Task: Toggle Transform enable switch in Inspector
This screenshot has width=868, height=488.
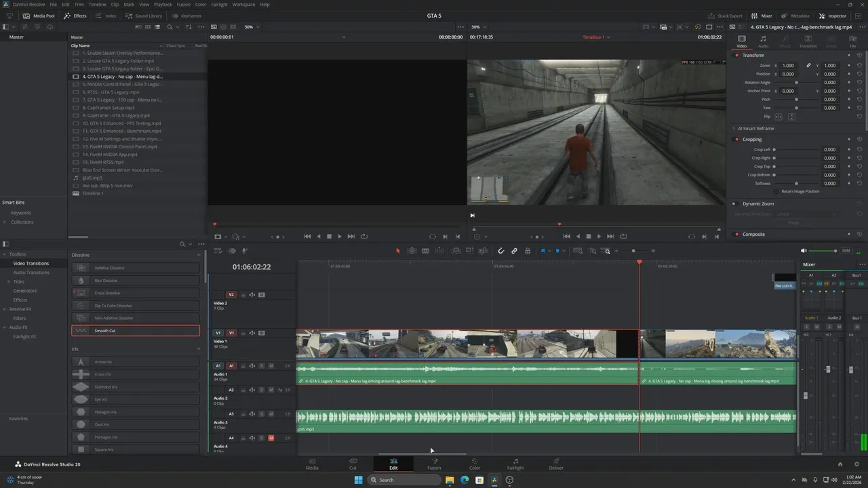Action: 737,55
